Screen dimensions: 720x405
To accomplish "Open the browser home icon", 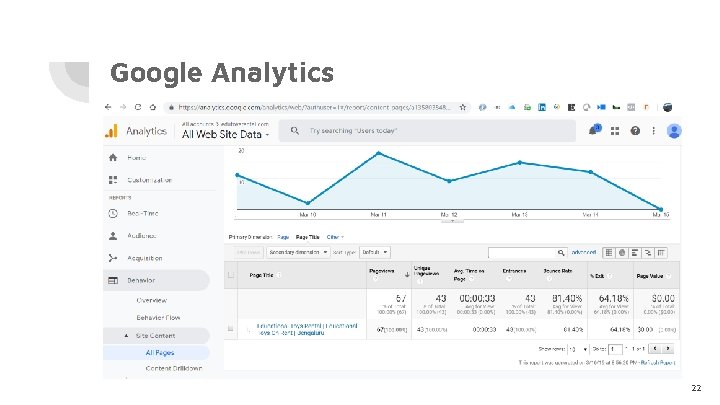I will (x=153, y=107).
